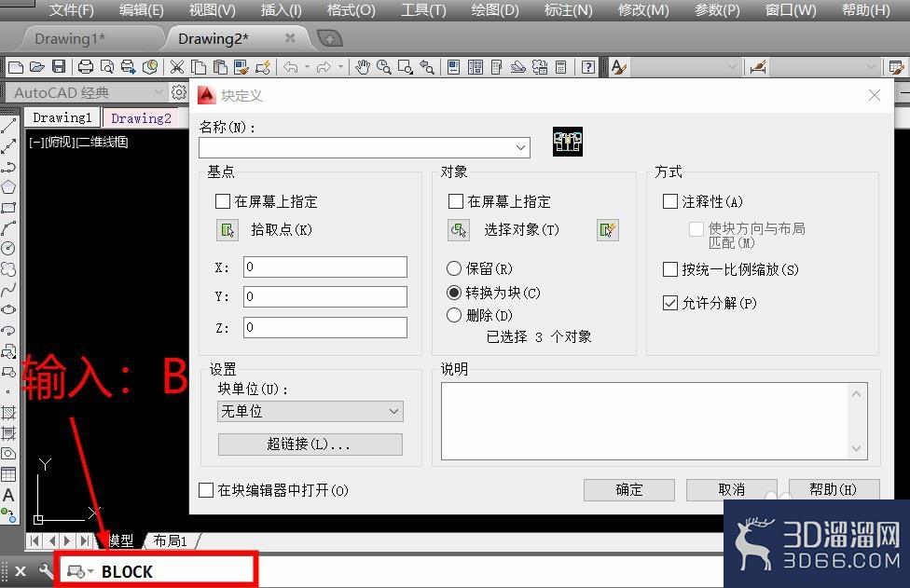Click the Help question mark icon
This screenshot has height=588, width=910.
click(588, 67)
